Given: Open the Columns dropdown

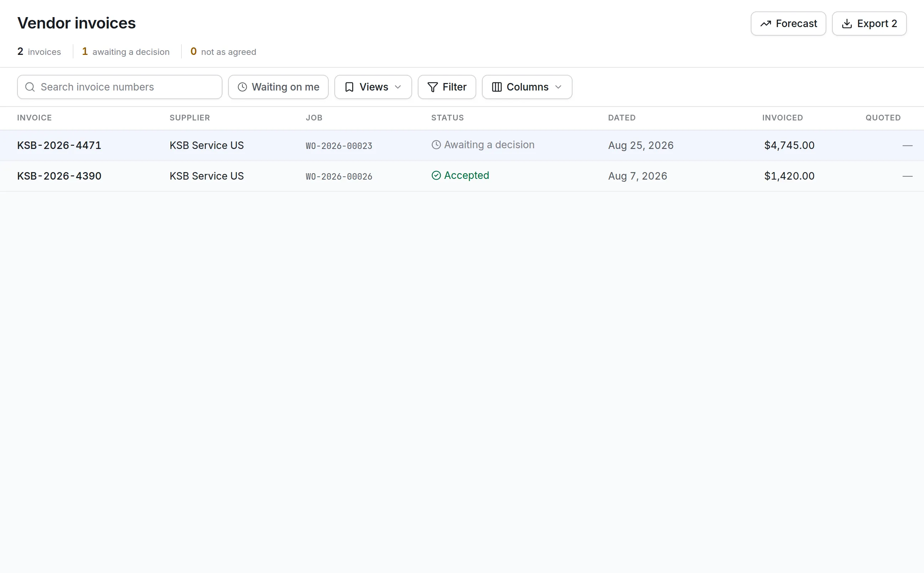Looking at the screenshot, I should 527,87.
